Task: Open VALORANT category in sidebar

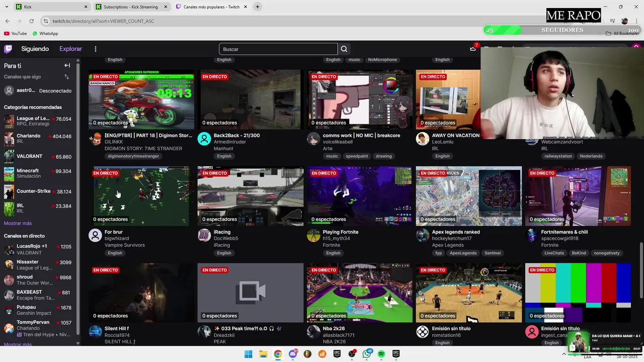Action: point(38,156)
